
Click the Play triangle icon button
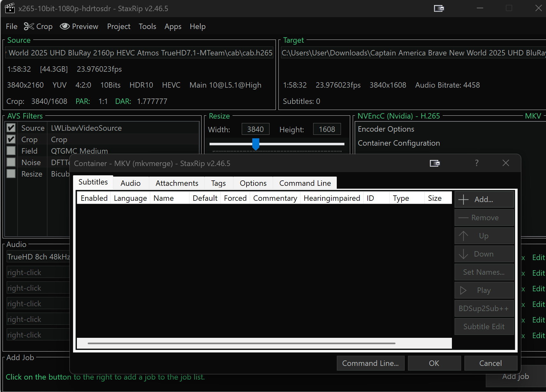463,290
